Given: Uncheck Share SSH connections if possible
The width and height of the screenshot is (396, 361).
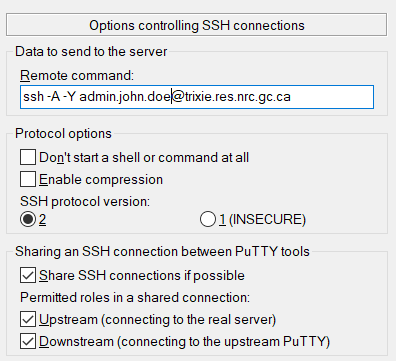Looking at the screenshot, I should point(28,275).
